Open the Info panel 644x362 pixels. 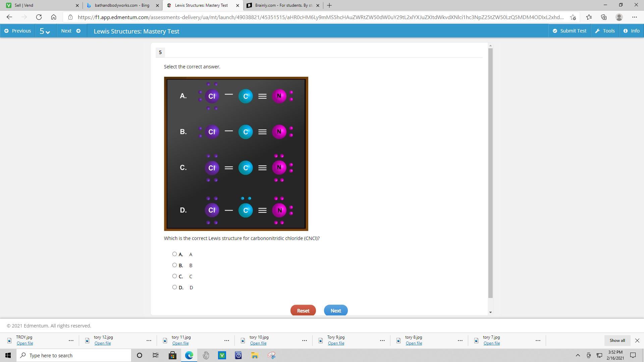pos(631,31)
